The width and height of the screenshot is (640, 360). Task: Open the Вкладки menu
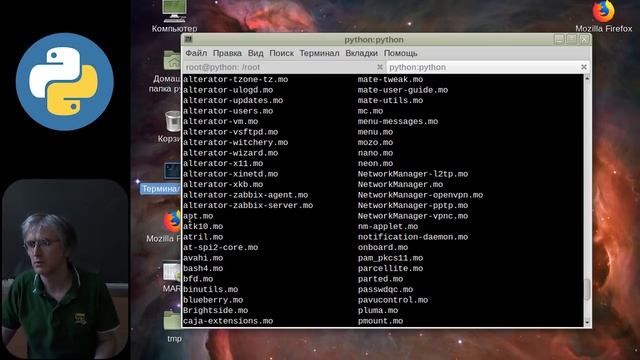361,53
